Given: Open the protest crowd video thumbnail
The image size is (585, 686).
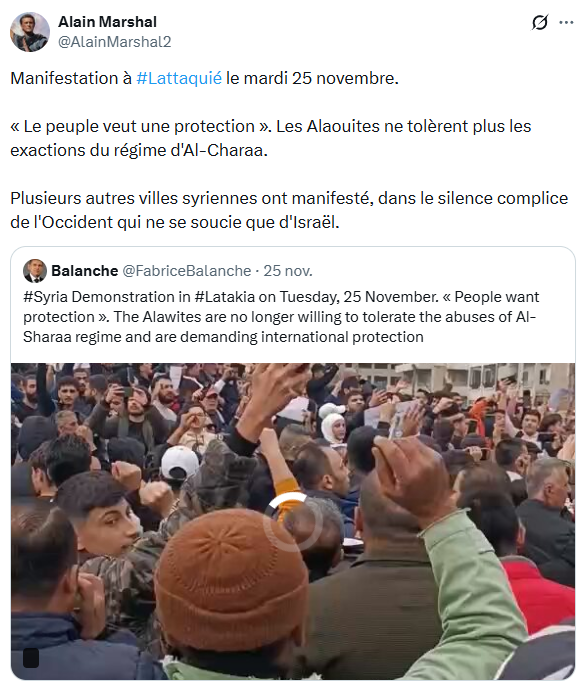Looking at the screenshot, I should coord(293,521).
